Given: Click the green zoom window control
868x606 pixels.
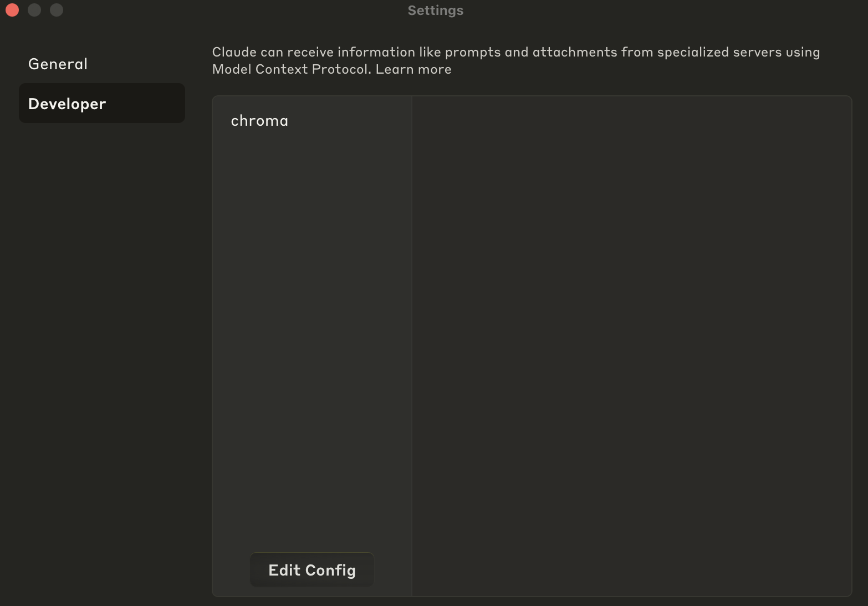Looking at the screenshot, I should pyautogui.click(x=56, y=9).
